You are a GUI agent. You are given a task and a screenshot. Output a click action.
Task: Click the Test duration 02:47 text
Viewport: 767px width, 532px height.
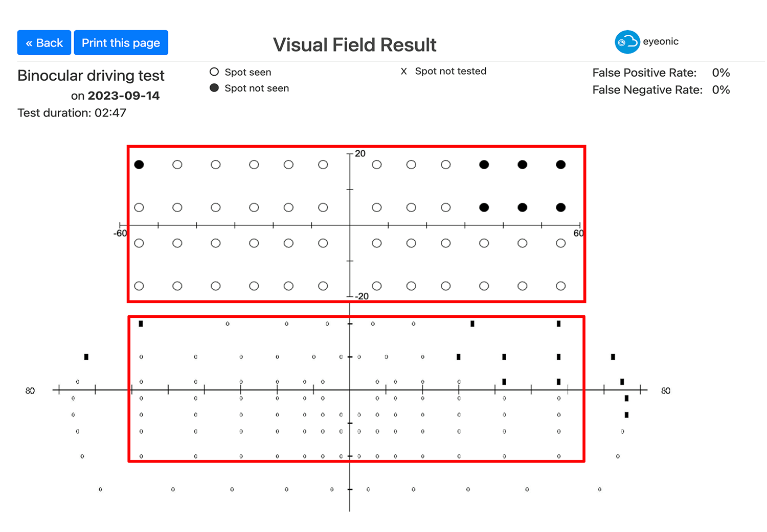click(x=72, y=113)
